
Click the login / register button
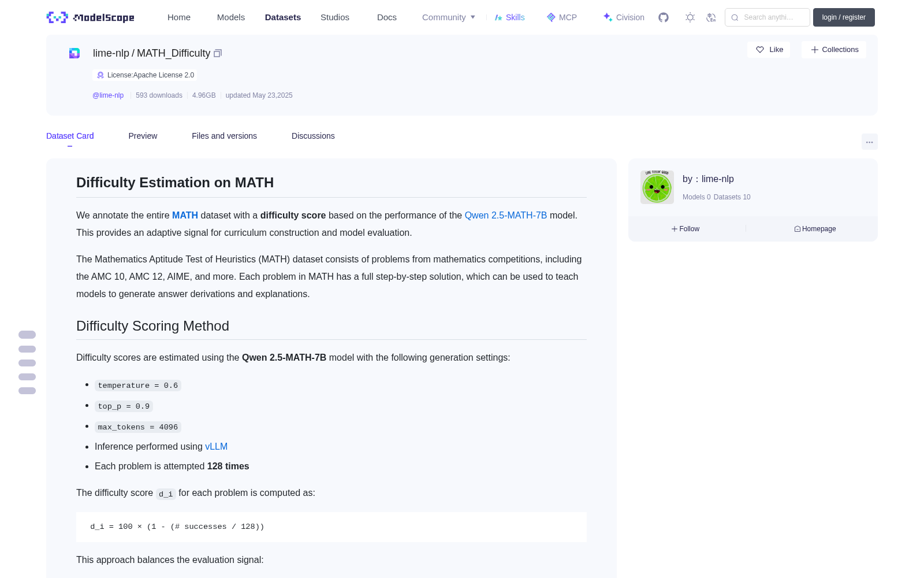tap(844, 17)
